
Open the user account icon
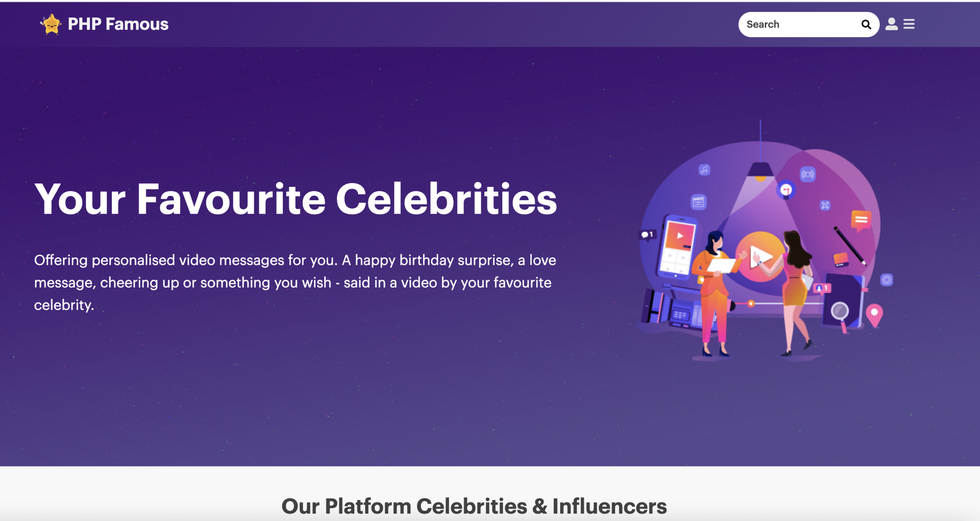coord(891,24)
